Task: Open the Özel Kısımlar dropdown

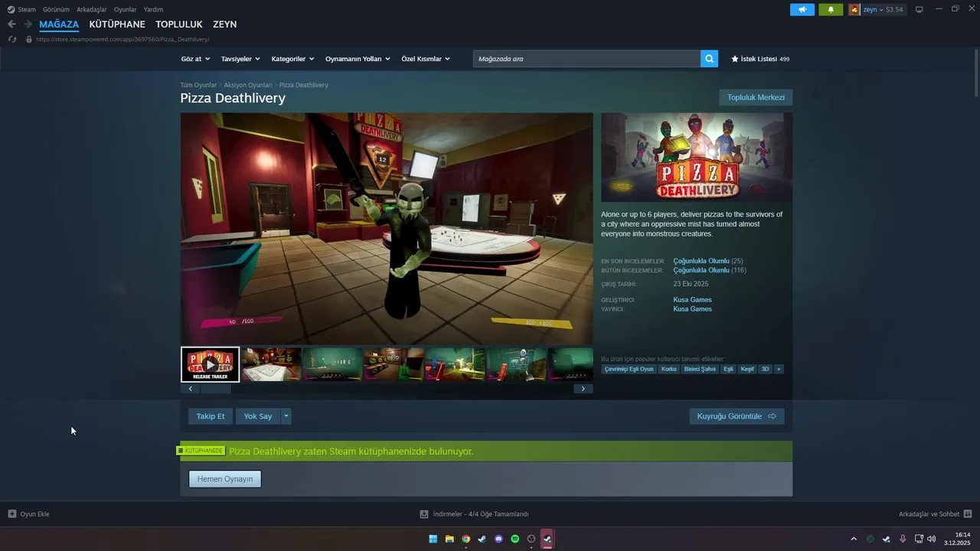Action: click(426, 59)
